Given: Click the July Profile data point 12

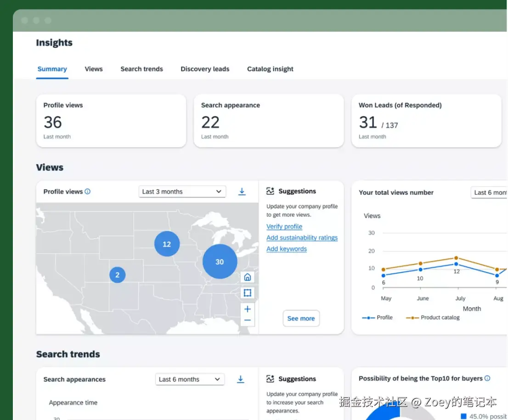Looking at the screenshot, I should (456, 264).
